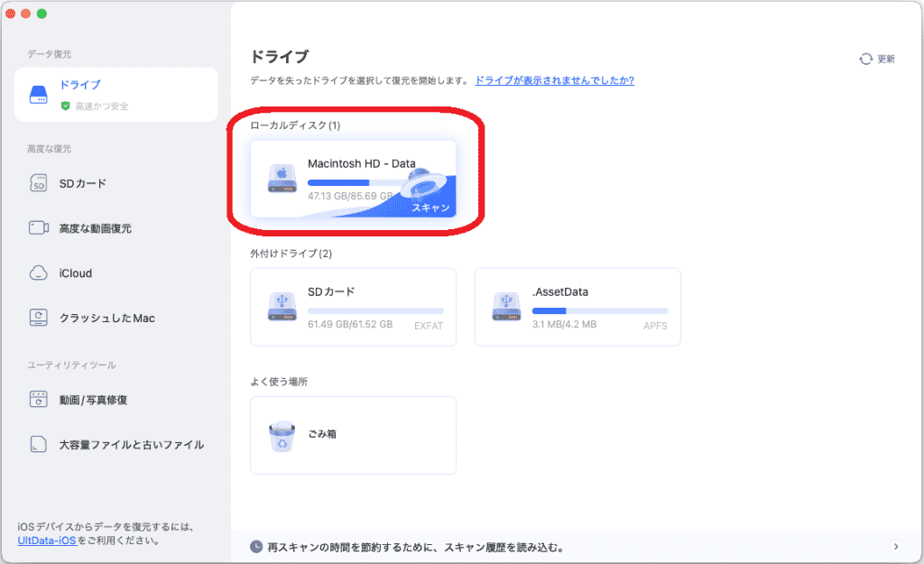Click the EXFAT format label

(429, 326)
